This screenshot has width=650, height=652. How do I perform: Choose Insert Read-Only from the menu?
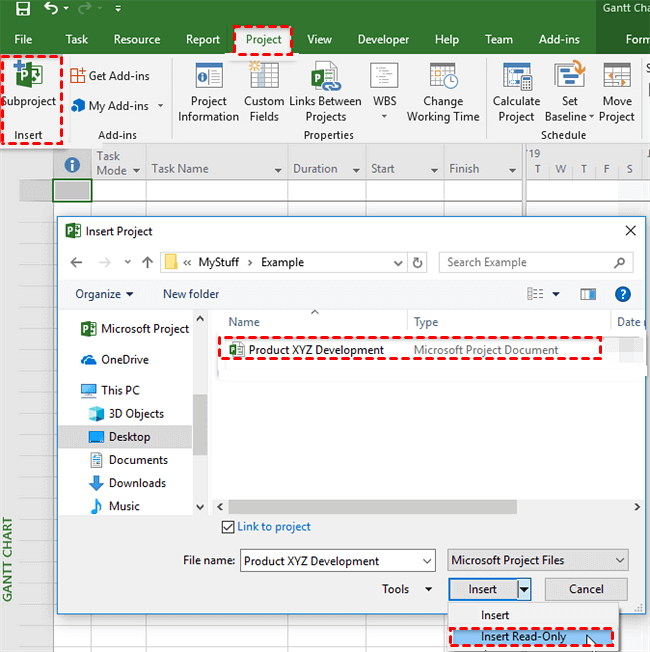click(522, 637)
